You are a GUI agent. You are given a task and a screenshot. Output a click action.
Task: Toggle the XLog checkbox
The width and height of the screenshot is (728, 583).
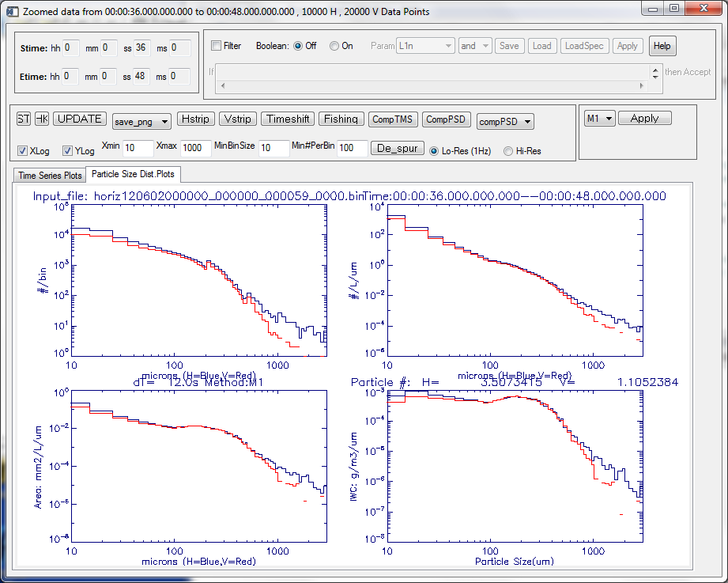[22, 150]
